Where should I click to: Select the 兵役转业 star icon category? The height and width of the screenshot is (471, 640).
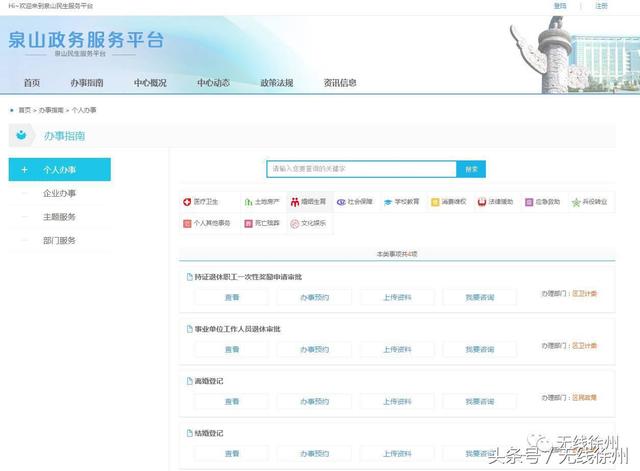(576, 202)
